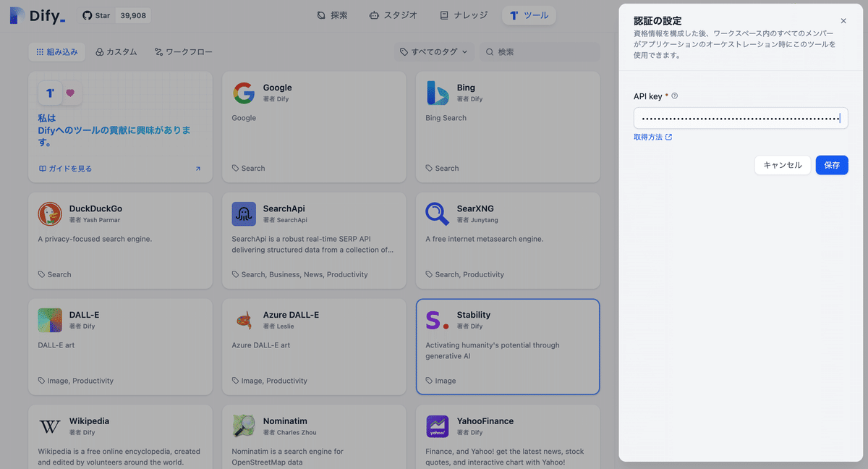Click '著者 Leslie' author text
Viewport: 868px width, 469px height.
click(278, 326)
